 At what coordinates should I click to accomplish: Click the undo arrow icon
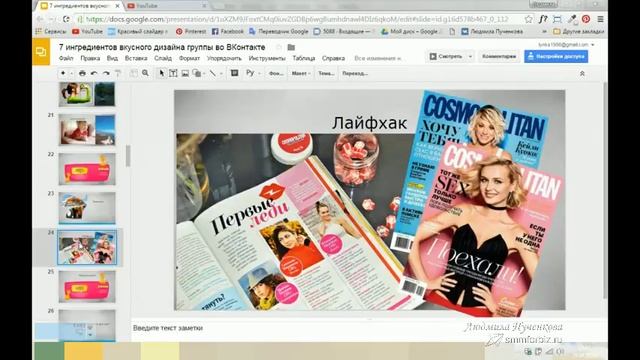click(x=94, y=73)
